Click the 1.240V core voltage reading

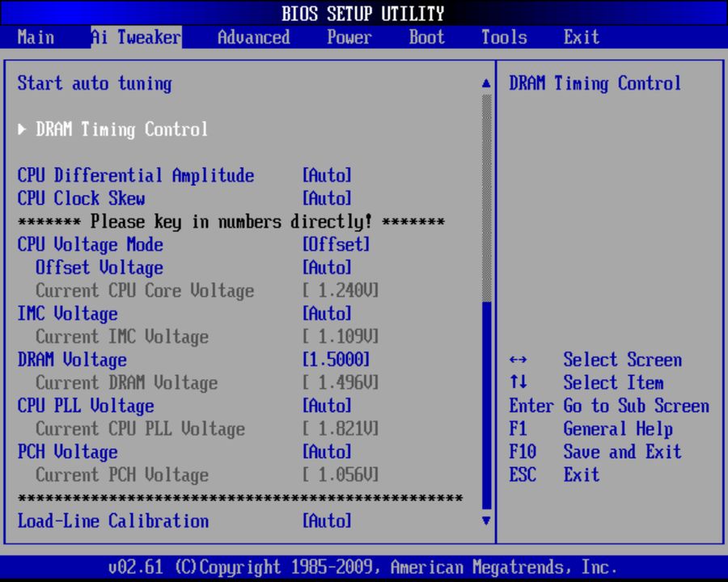tap(341, 291)
